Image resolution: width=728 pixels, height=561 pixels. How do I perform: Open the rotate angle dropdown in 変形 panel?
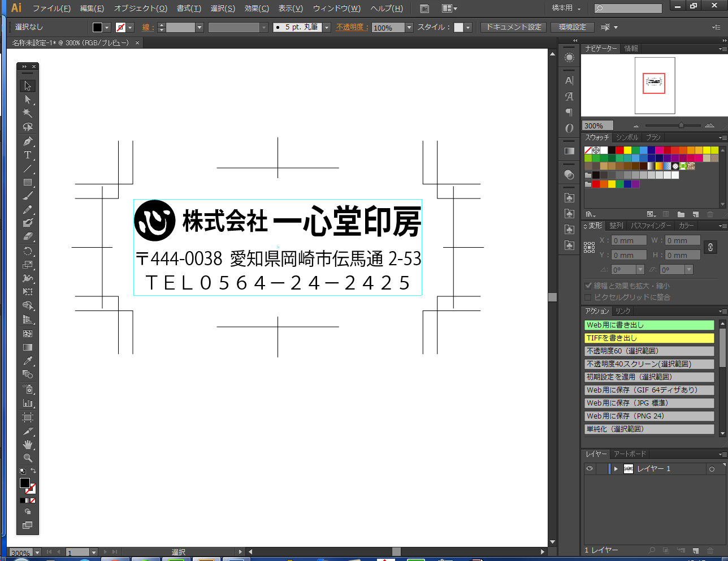(x=640, y=270)
